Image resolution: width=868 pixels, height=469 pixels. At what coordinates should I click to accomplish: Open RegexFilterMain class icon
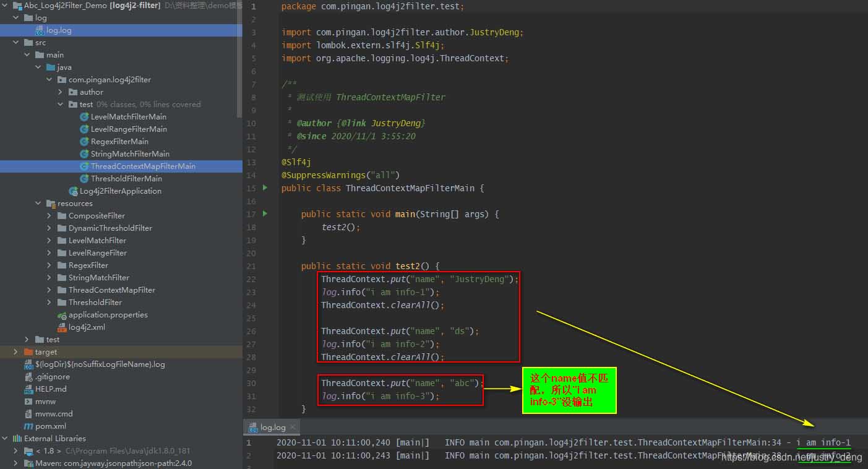click(x=84, y=142)
